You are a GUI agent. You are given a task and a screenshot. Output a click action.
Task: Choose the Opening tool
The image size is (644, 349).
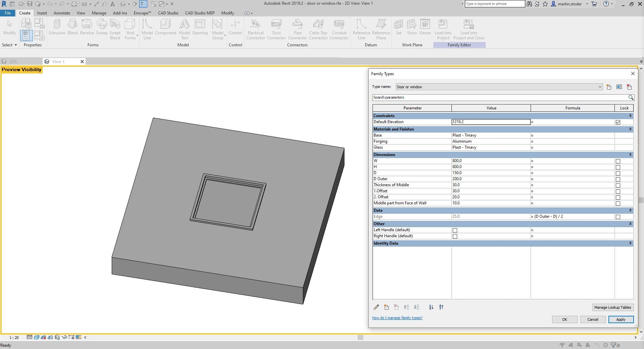(200, 27)
